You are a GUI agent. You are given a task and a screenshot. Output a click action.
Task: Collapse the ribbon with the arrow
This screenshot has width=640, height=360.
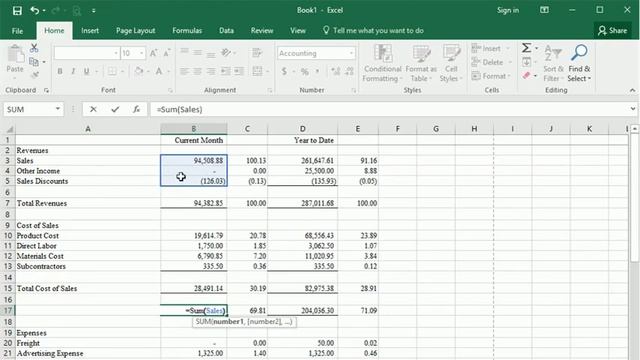click(x=632, y=90)
